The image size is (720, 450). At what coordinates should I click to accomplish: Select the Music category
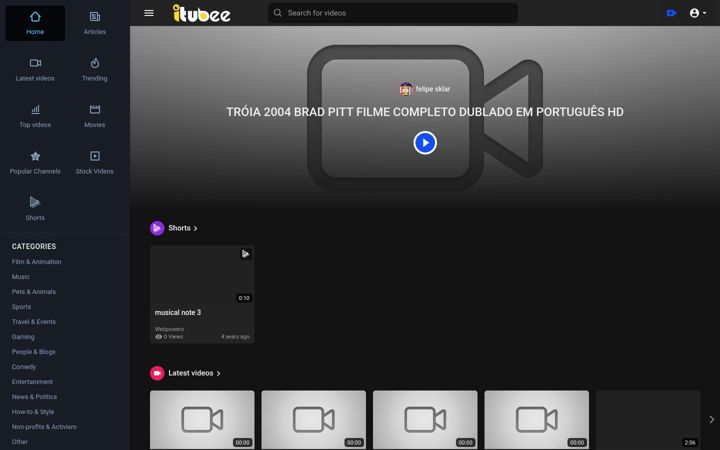click(x=21, y=277)
